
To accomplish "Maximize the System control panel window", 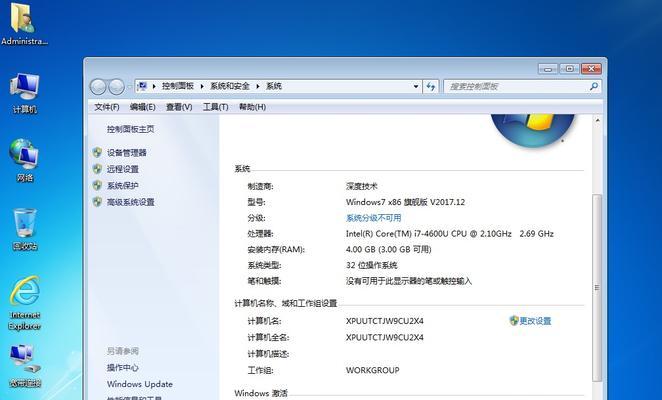I will click(570, 68).
